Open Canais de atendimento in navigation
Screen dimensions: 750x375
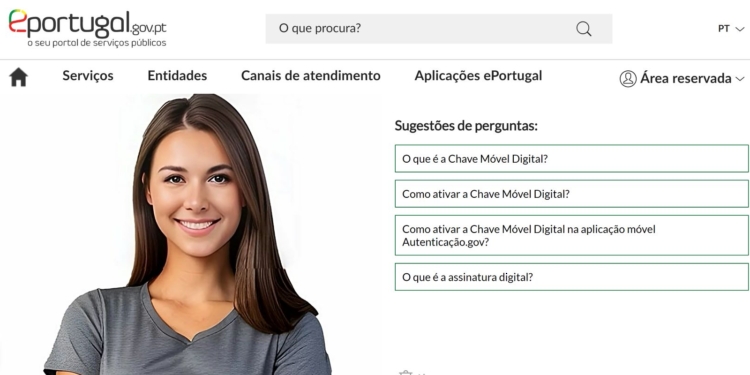point(310,76)
